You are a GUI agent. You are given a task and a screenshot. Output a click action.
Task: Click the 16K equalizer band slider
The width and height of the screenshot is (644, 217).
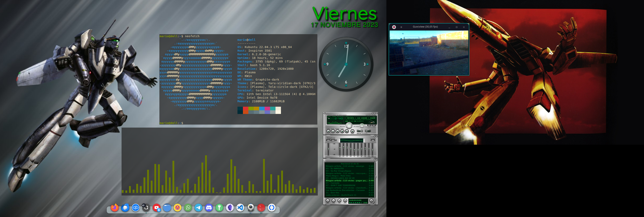pyautogui.click(x=373, y=149)
